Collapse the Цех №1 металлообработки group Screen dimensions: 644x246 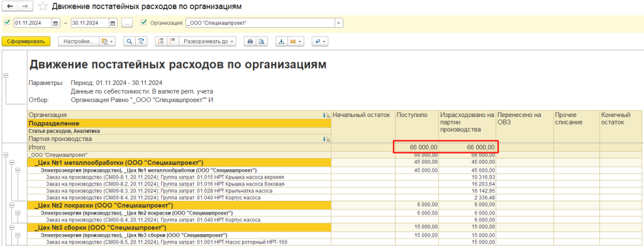tap(11, 162)
